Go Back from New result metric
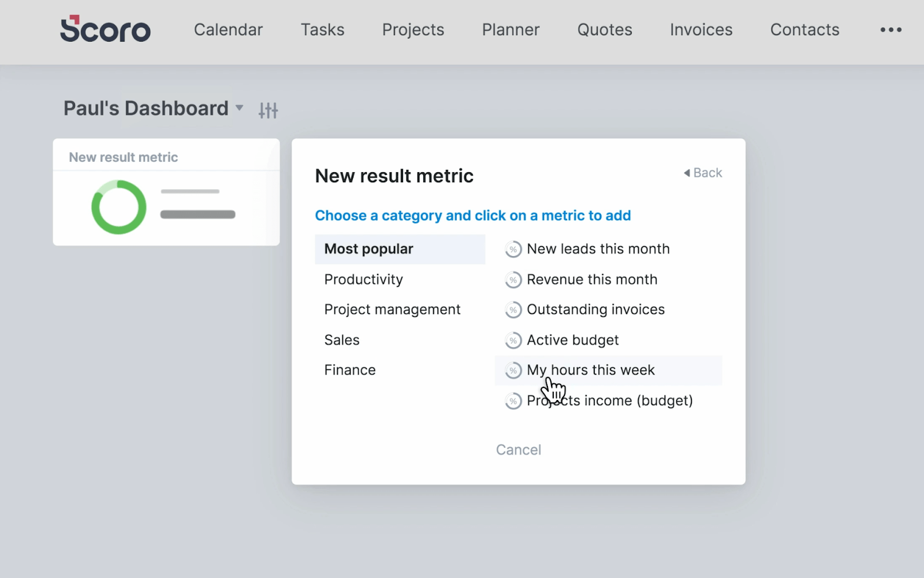This screenshot has height=578, width=924. tap(703, 173)
